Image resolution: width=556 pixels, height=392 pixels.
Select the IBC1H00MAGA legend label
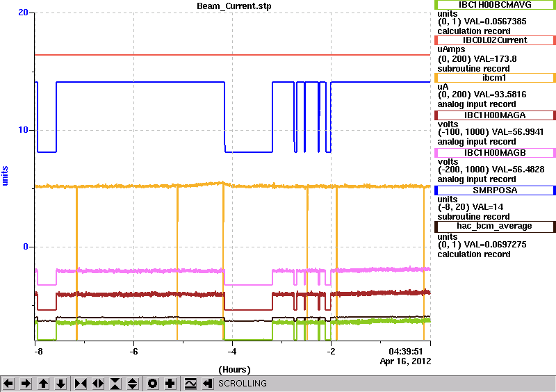pyautogui.click(x=495, y=115)
